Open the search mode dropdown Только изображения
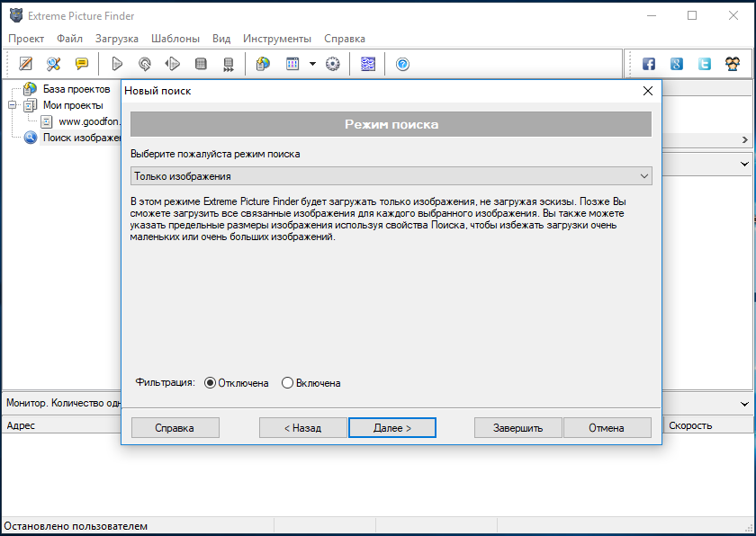 tap(391, 176)
